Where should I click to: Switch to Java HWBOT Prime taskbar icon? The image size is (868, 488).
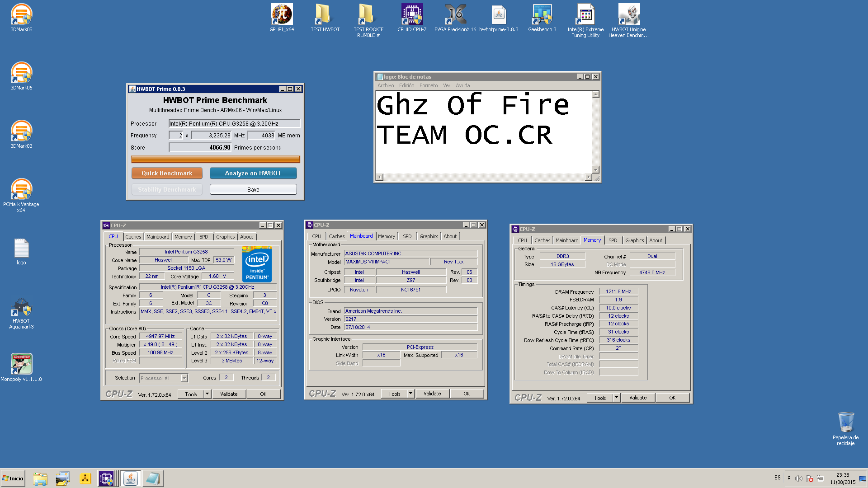point(131,479)
